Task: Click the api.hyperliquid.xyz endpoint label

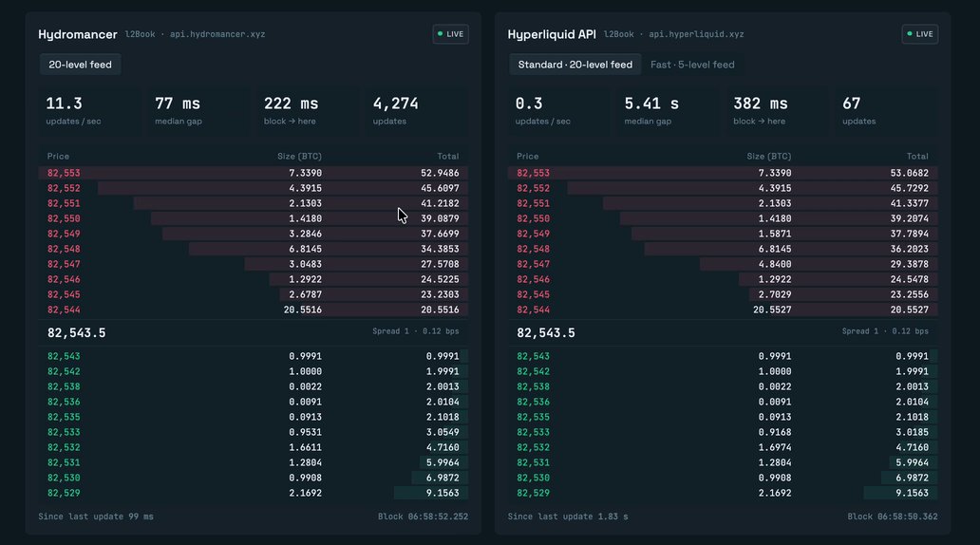Action: (696, 34)
